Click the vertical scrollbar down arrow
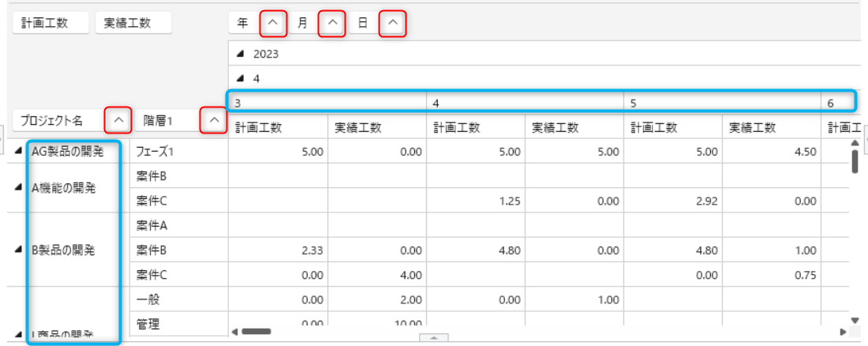 pos(854,320)
